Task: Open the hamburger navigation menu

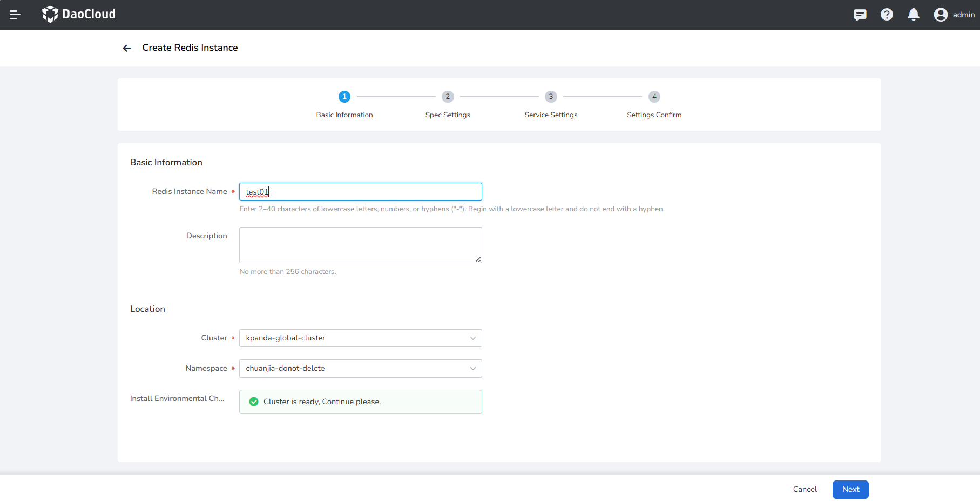Action: pyautogui.click(x=15, y=15)
